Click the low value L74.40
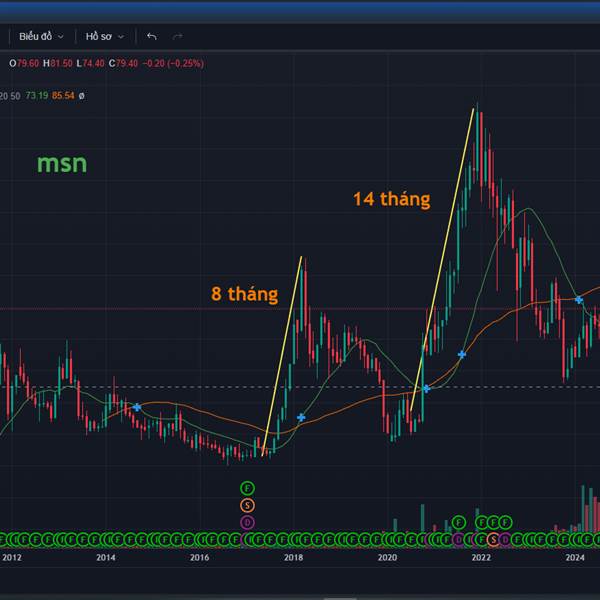 (x=90, y=64)
